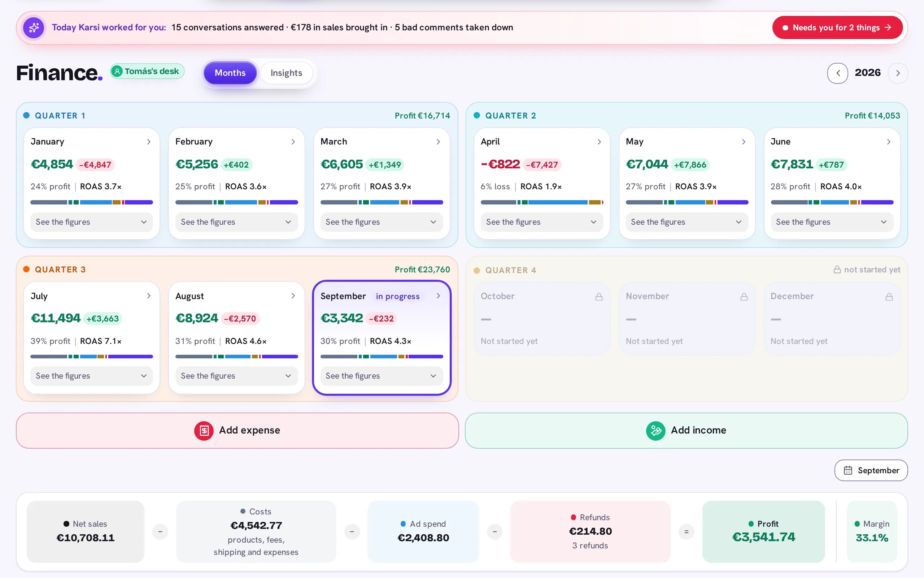This screenshot has width=924, height=578.
Task: Click the December lock icon
Action: point(889,297)
